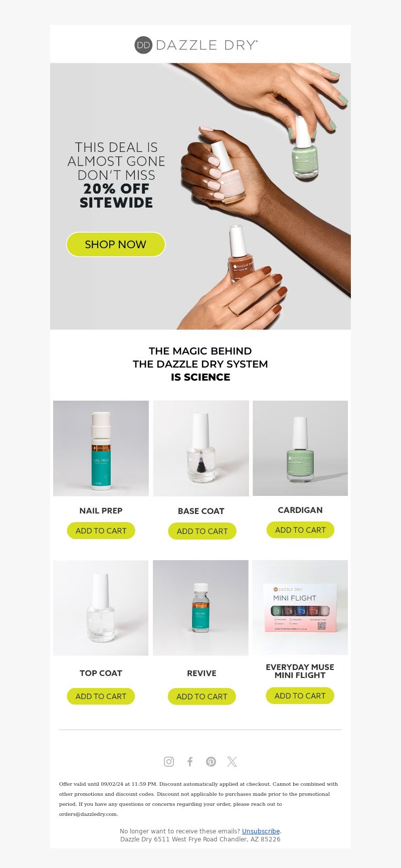The width and height of the screenshot is (401, 868).
Task: Click the Shop Now button
Action: (116, 244)
